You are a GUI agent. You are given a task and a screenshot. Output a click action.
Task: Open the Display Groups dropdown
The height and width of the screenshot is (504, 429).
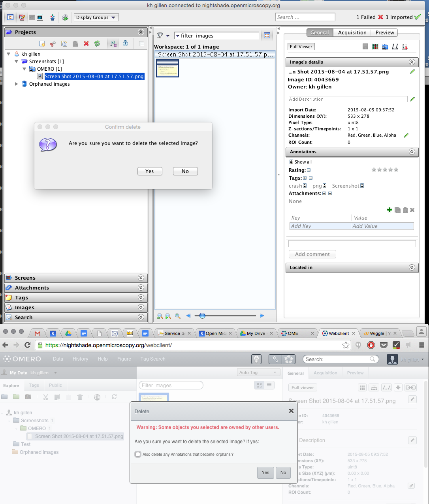[x=96, y=17]
